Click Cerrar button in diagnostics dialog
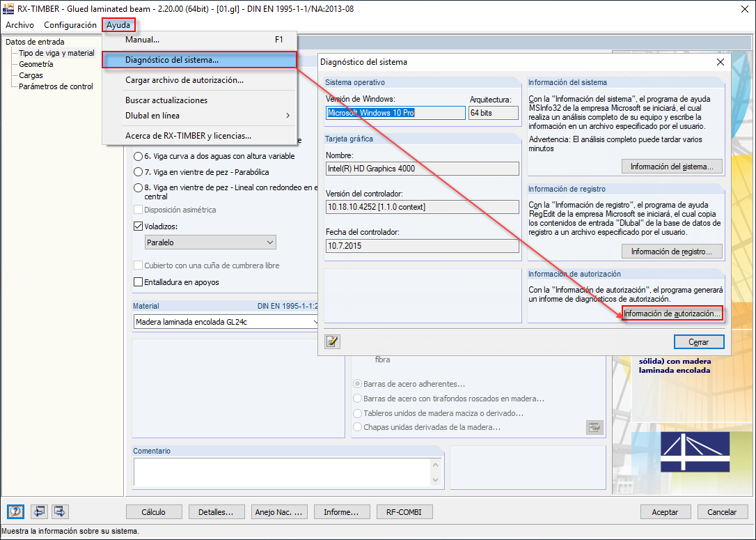This screenshot has width=756, height=540. click(x=699, y=341)
